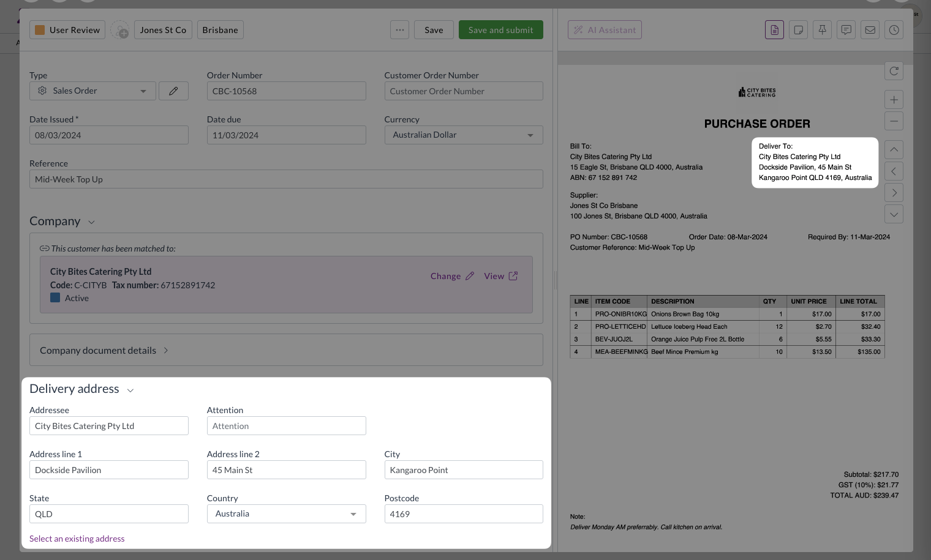Click the State field QLD

[109, 513]
